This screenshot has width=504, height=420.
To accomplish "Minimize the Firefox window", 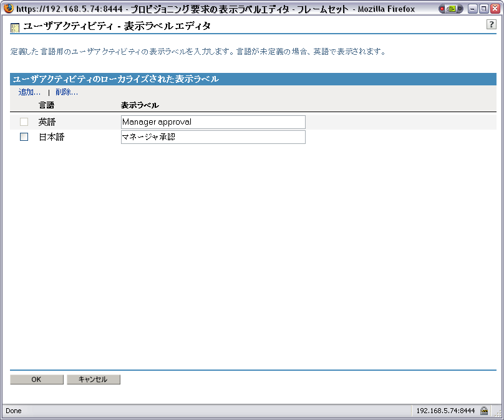I will [x=472, y=9].
